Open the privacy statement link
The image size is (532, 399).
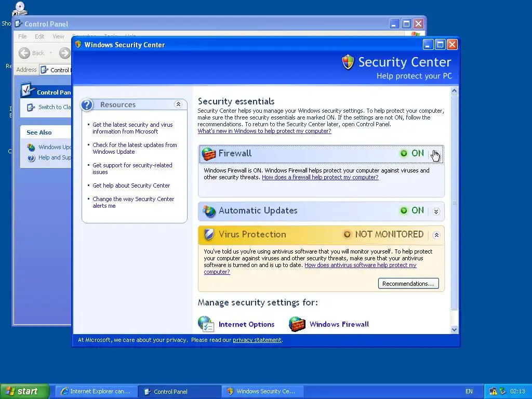pos(257,340)
